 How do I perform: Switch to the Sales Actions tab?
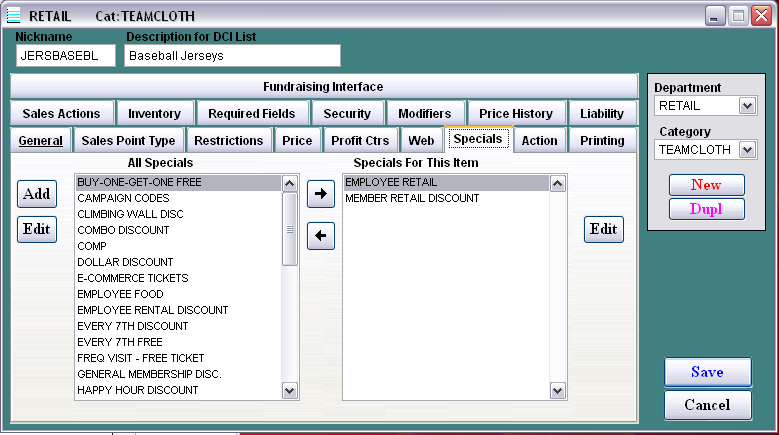pyautogui.click(x=62, y=113)
